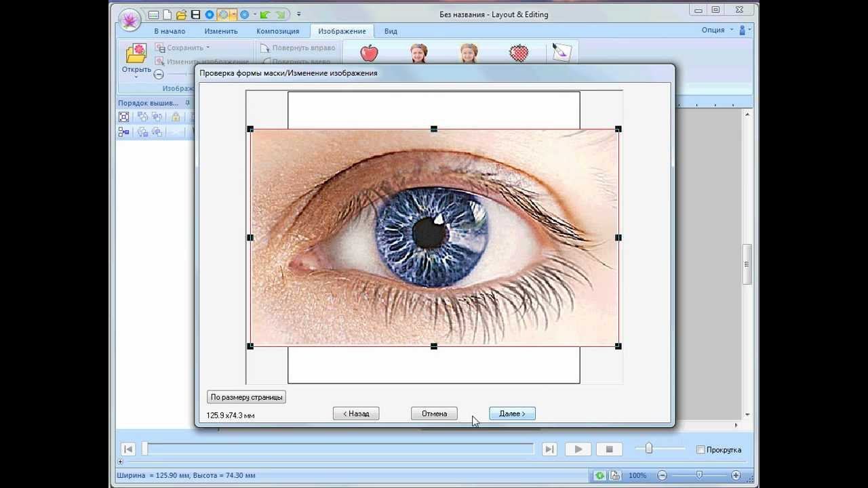868x488 pixels.
Task: Click the bottom-right resize handle of the eye image
Action: coord(618,346)
